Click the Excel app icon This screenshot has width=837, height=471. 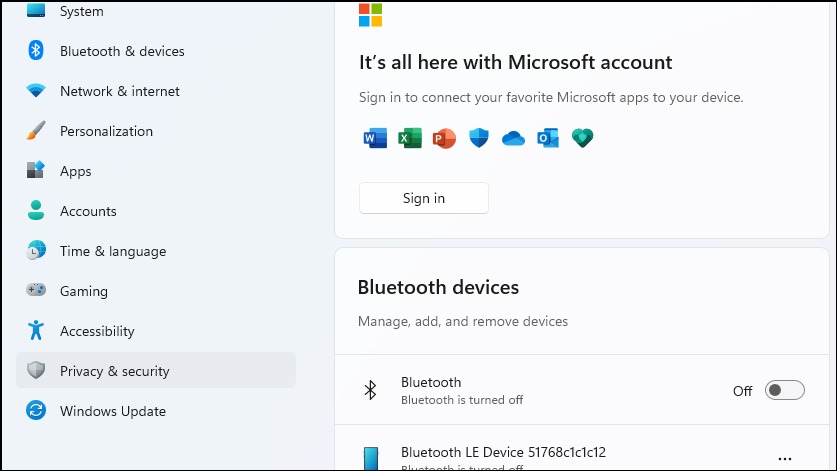[409, 138]
